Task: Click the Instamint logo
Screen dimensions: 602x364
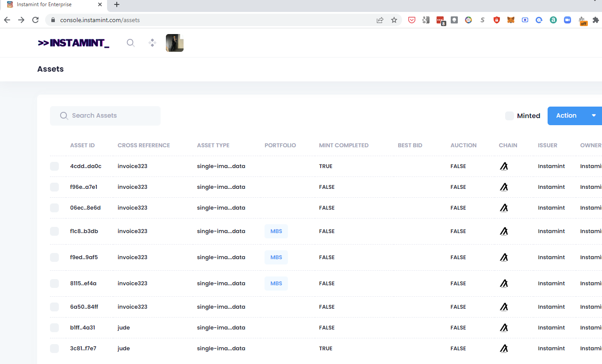Action: tap(73, 43)
